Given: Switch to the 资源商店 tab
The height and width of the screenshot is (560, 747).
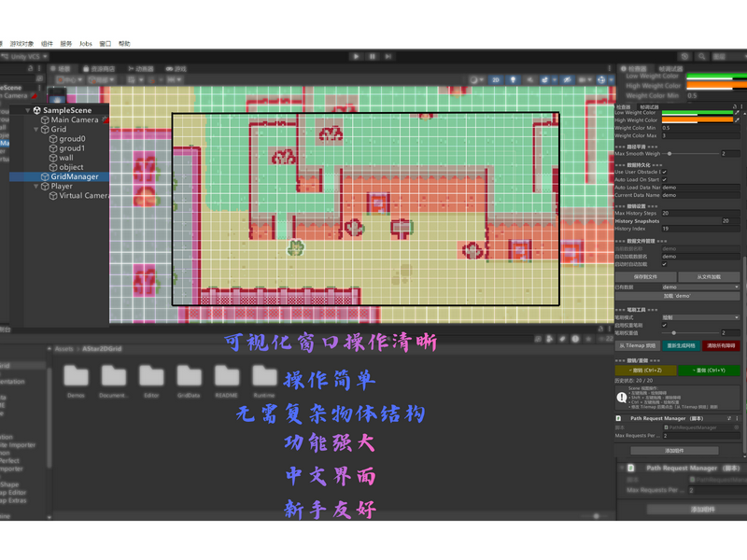Looking at the screenshot, I should pos(99,69).
